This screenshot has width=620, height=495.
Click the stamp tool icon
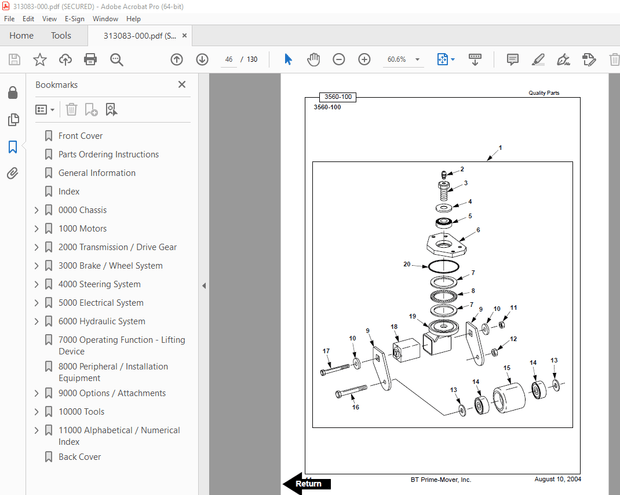point(589,60)
